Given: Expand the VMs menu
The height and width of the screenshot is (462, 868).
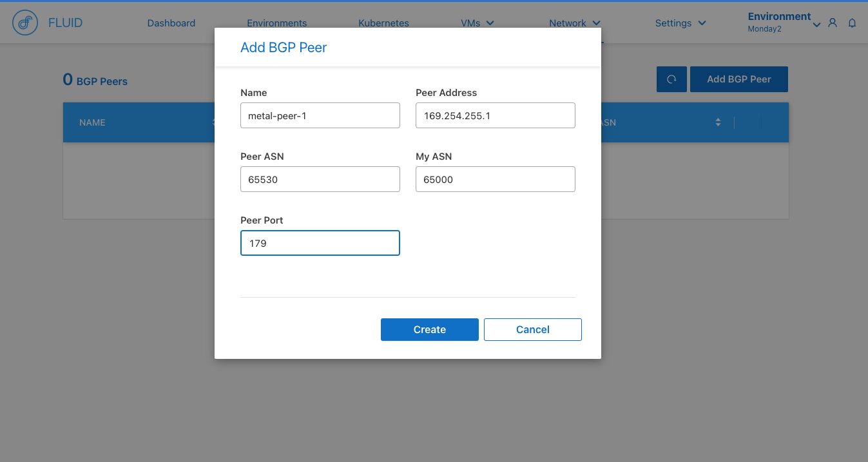Looking at the screenshot, I should click(x=477, y=23).
